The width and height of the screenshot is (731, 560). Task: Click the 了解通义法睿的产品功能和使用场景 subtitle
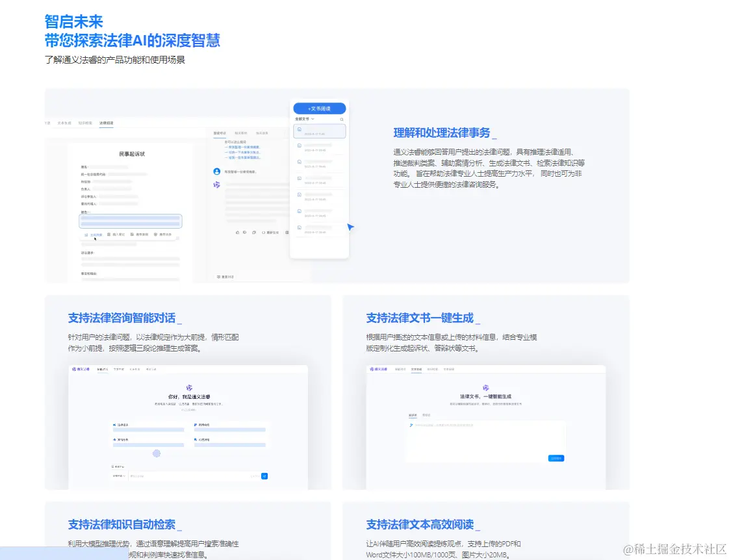tap(114, 60)
